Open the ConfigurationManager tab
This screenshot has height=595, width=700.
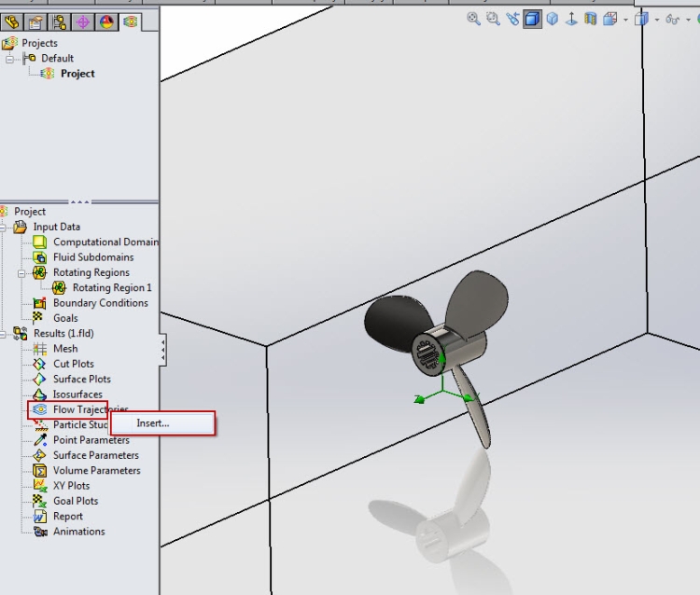click(59, 21)
